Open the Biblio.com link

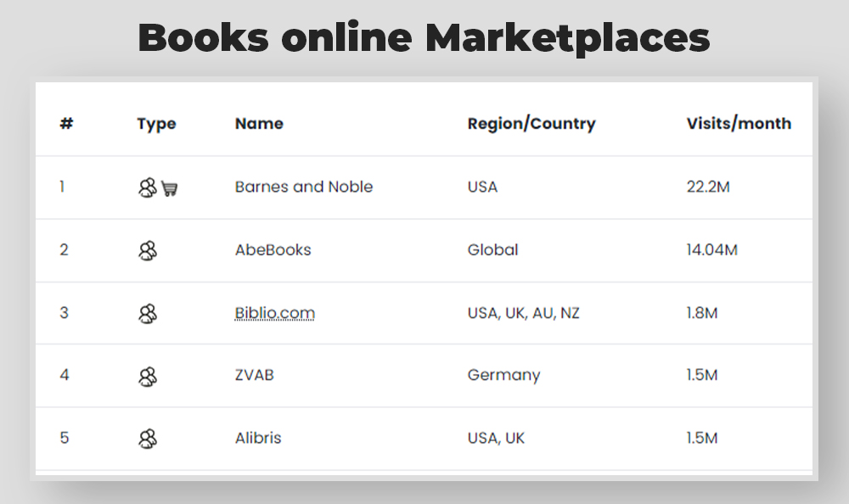(x=274, y=313)
